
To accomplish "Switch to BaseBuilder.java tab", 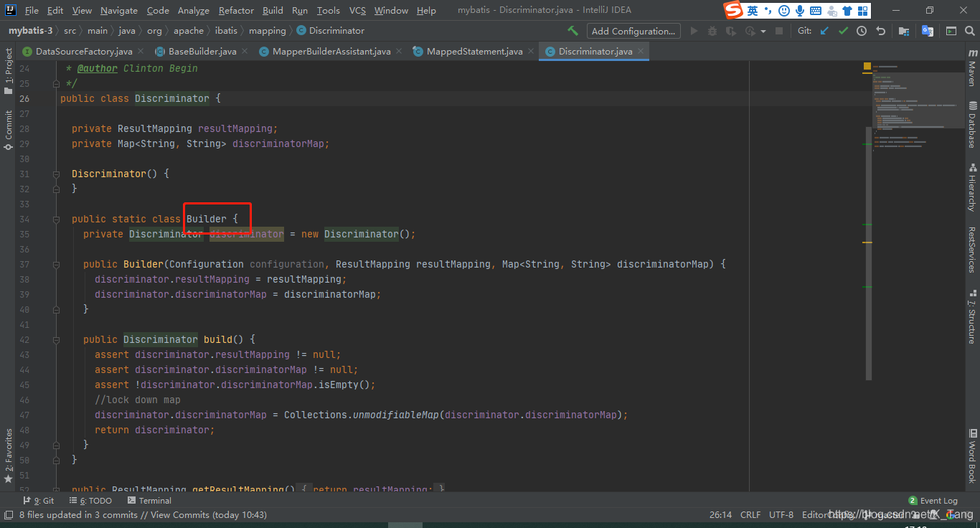I will pyautogui.click(x=202, y=52).
